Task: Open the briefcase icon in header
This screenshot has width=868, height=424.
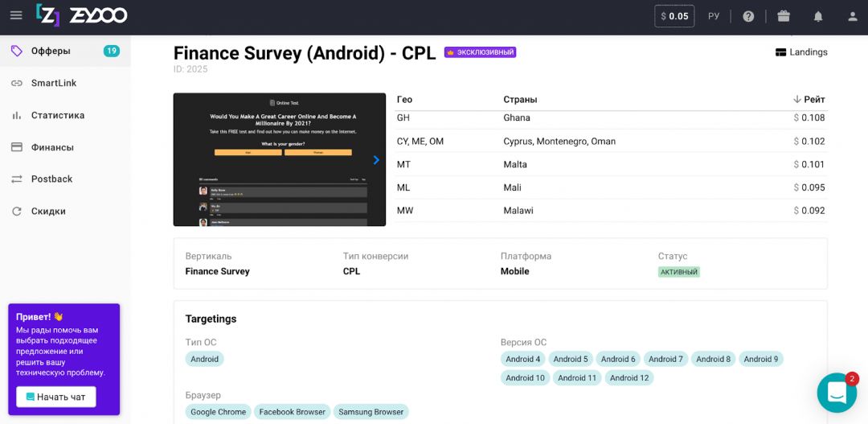Action: 784,16
